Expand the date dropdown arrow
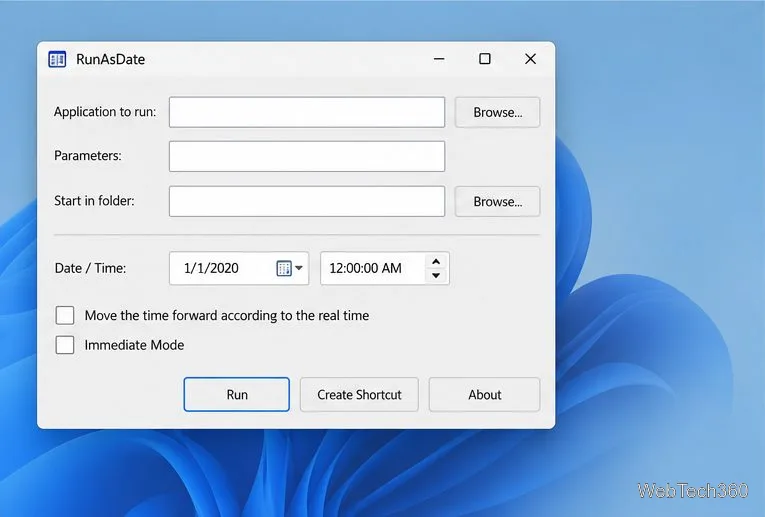 tap(299, 268)
